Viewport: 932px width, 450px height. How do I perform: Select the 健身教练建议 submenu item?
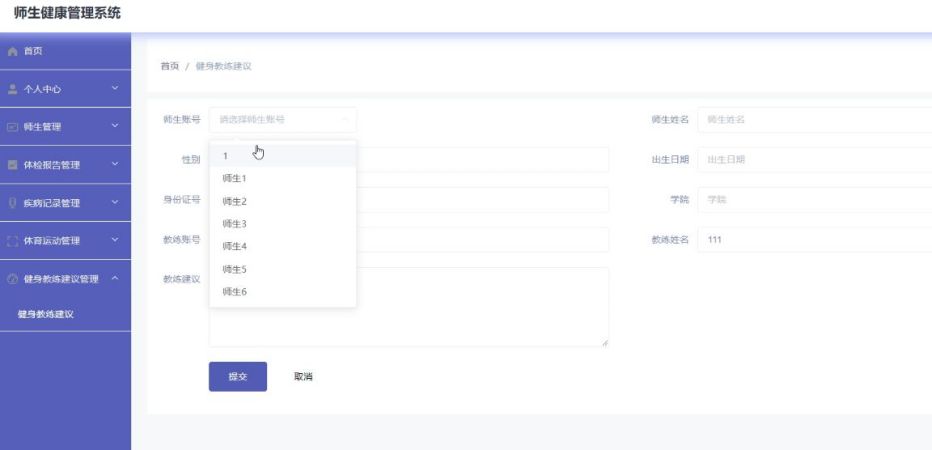[65, 314]
